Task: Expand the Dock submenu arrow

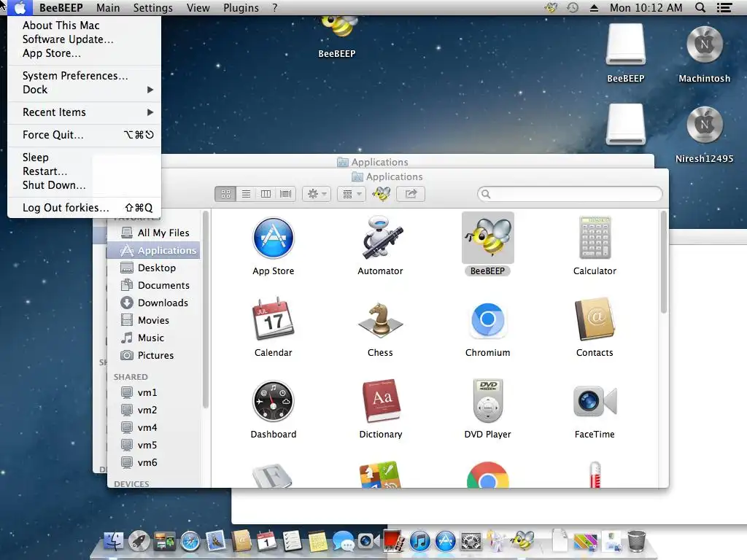Action: tap(150, 90)
